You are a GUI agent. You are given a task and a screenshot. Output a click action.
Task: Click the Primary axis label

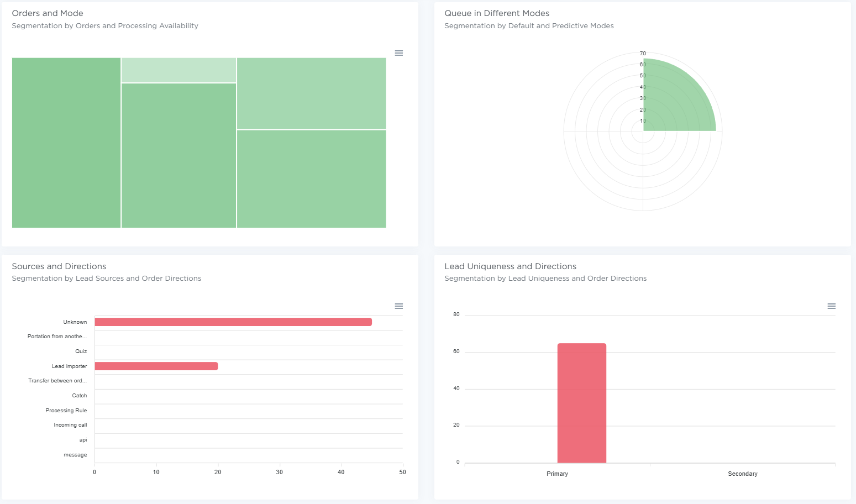[557, 474]
